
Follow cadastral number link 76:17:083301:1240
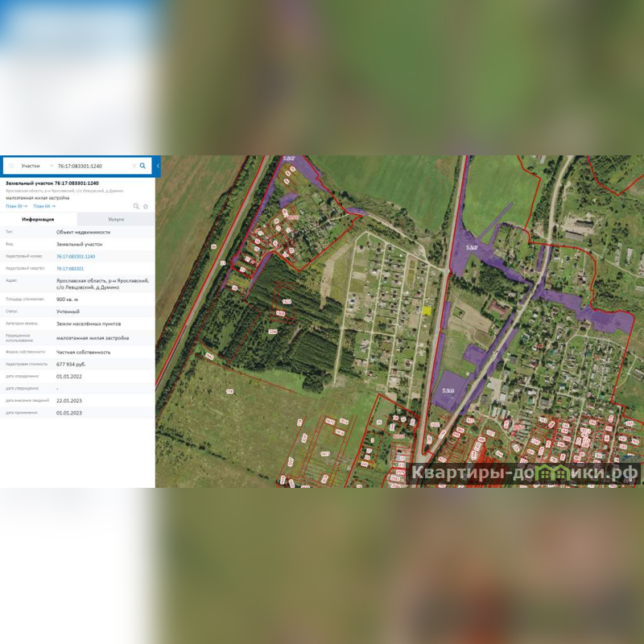point(76,257)
